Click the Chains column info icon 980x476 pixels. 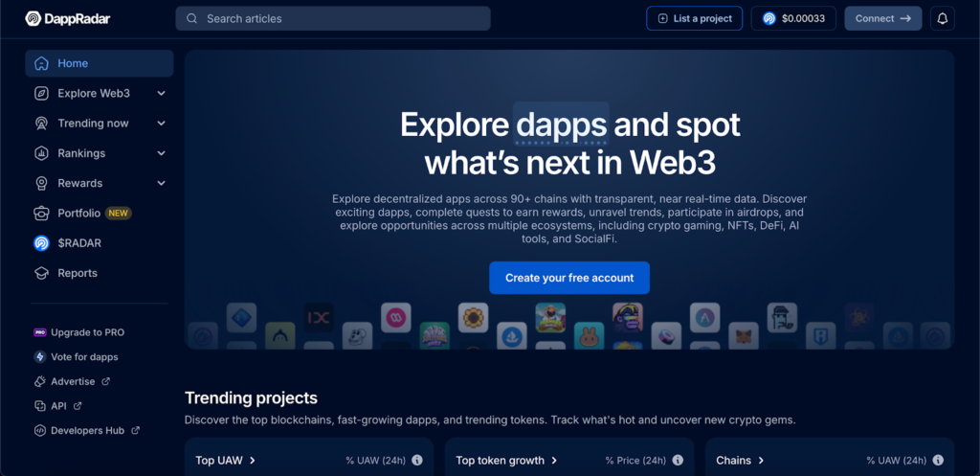coord(938,461)
